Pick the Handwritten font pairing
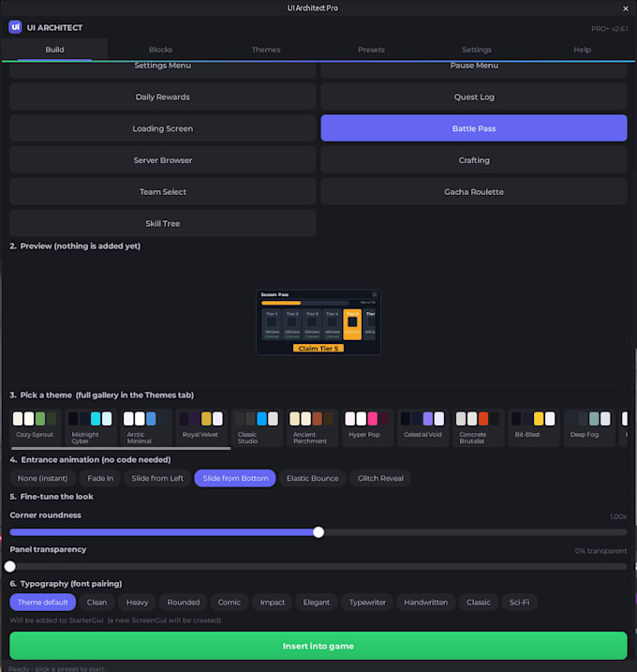Screen dimensions: 637x672 [x=425, y=602]
